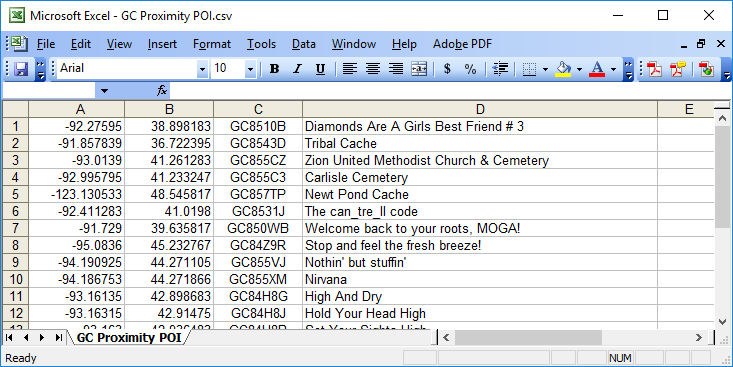Toggle bold formatting
The image size is (733, 367).
[x=274, y=69]
